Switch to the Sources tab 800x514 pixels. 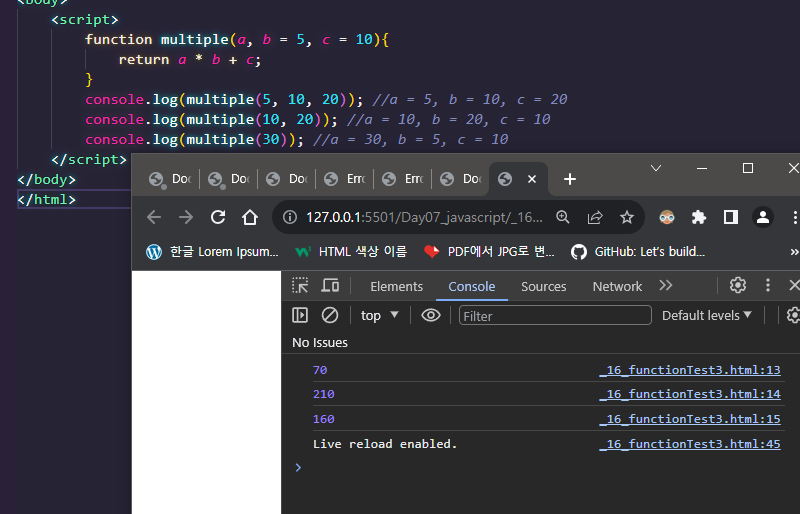pyautogui.click(x=543, y=286)
